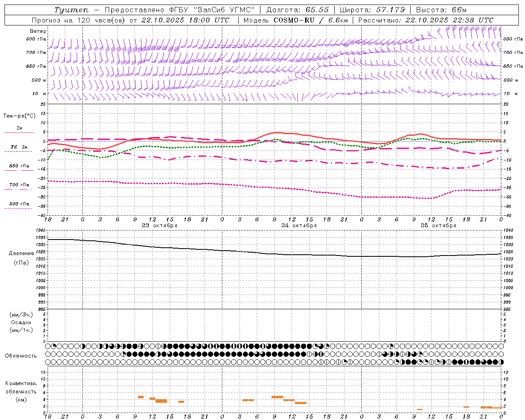Screen dimensions: 525x420
Task: Click the left "700 гПа" wind level label
Action: 36,52
